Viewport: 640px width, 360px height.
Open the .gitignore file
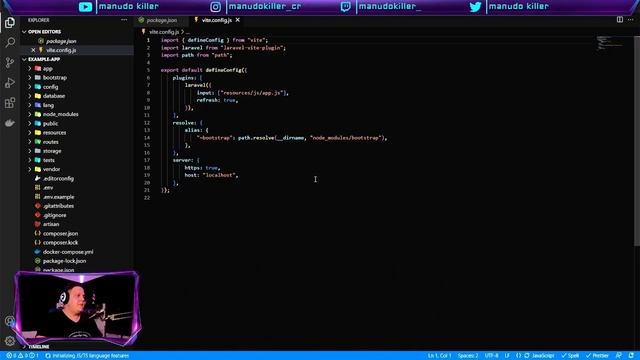point(55,215)
